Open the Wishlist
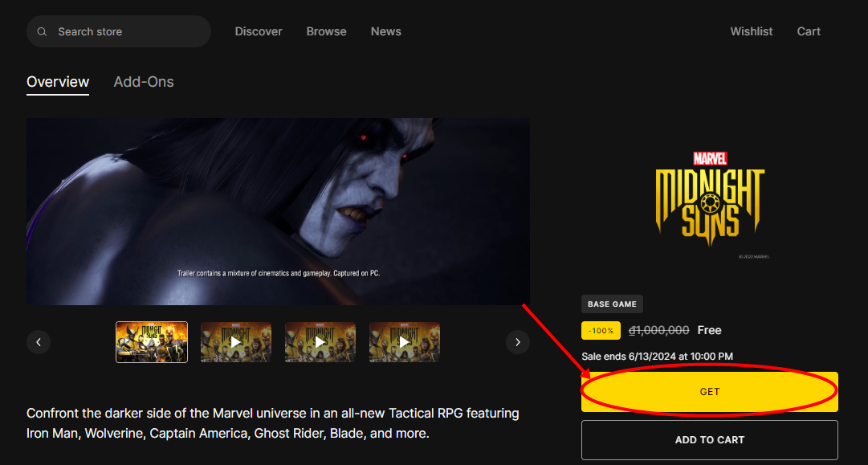Image resolution: width=868 pixels, height=465 pixels. [752, 31]
